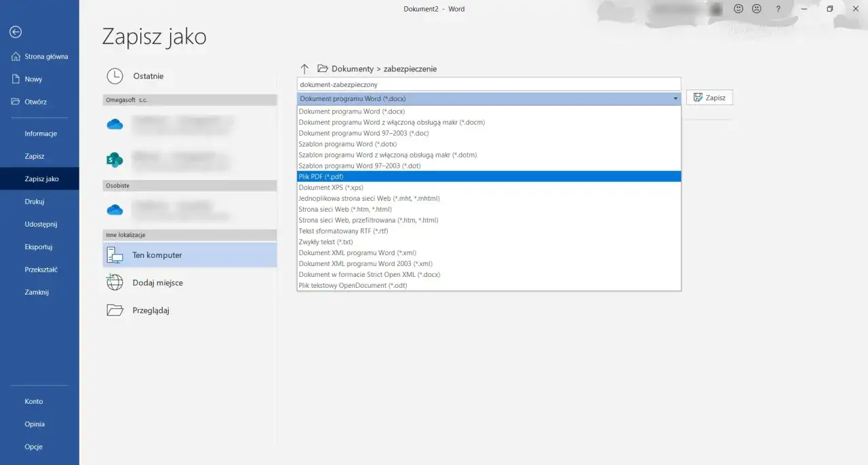Choose Word 97–2003 (*.doc) format
868x465 pixels.
pyautogui.click(x=488, y=133)
